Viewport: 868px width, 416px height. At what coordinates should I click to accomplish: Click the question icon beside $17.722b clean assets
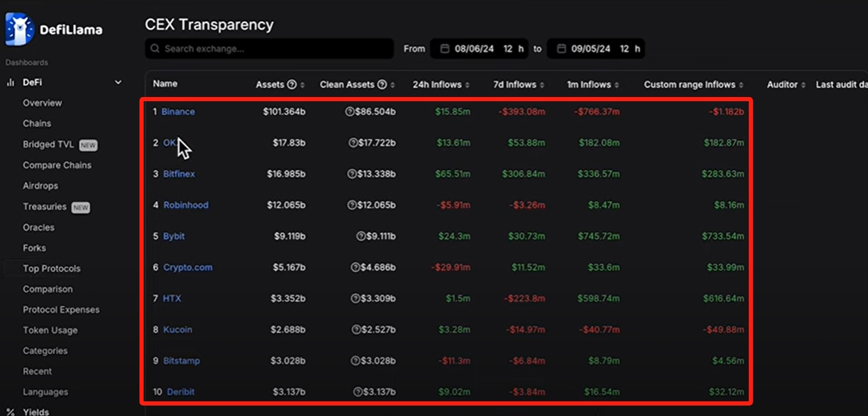point(353,143)
